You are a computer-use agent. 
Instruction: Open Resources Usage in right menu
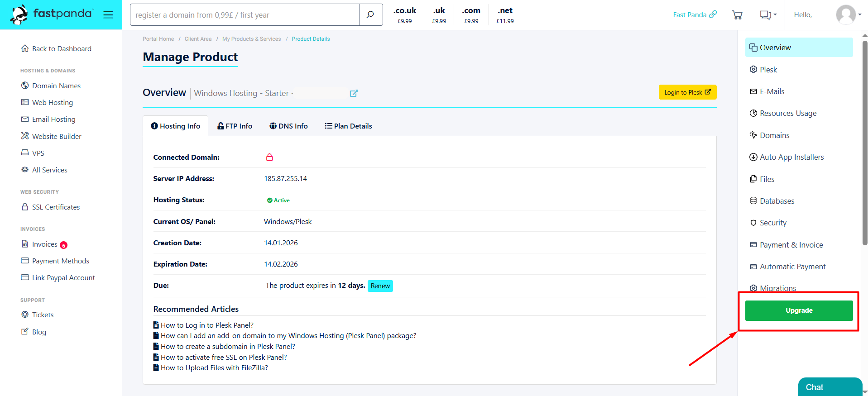tap(788, 113)
